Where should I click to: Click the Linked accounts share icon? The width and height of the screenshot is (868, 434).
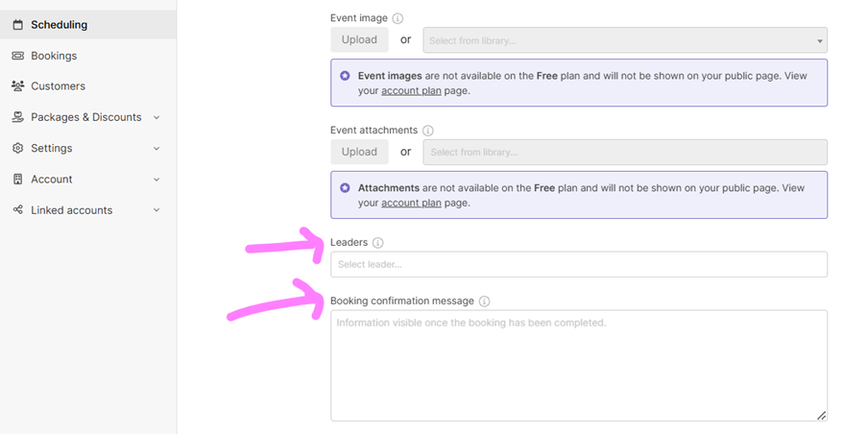(x=17, y=210)
